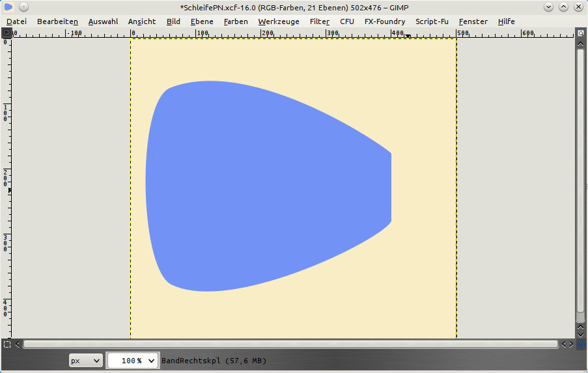Open the FX-Foundry menu

384,21
